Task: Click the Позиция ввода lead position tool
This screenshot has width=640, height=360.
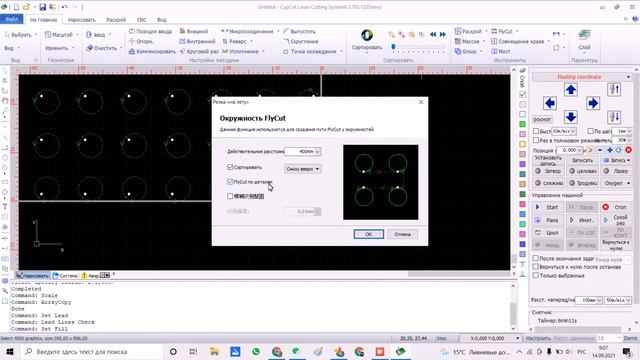Action: tap(150, 31)
